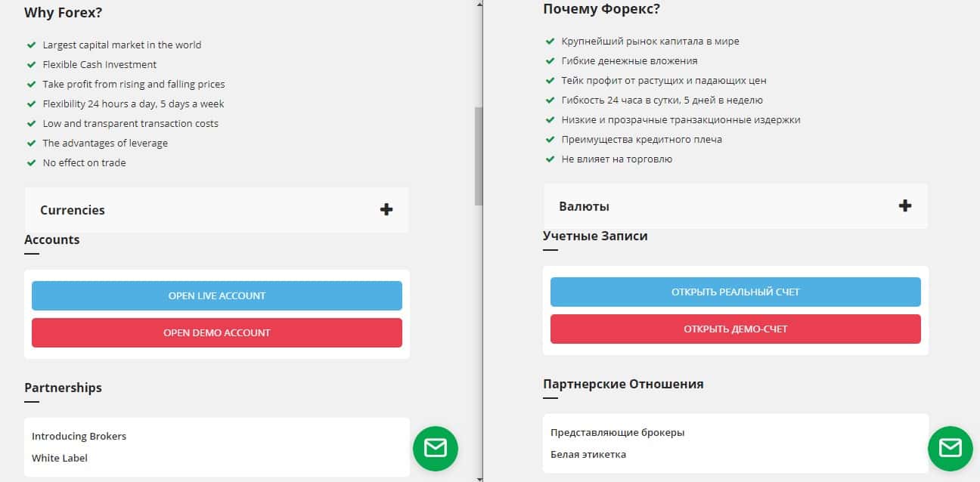Click checkmark beside Преимущества кредитного плеча

coord(550,140)
